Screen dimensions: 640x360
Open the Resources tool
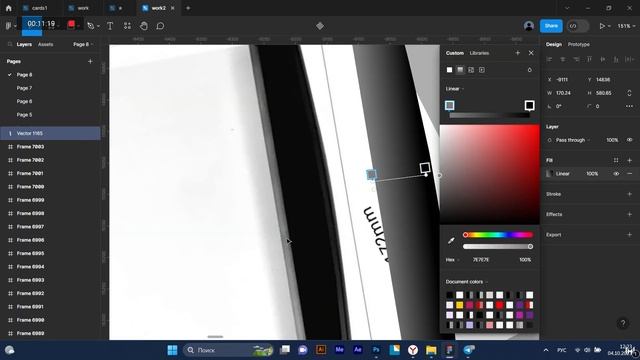point(127,26)
